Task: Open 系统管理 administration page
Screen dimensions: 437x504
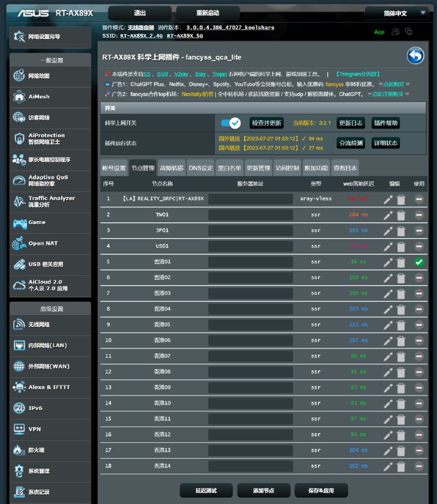Action: 50,471
